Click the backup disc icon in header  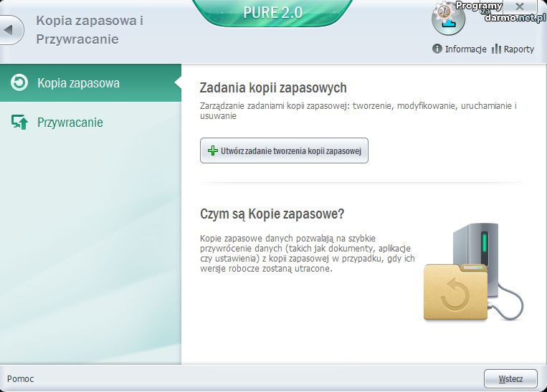[448, 18]
